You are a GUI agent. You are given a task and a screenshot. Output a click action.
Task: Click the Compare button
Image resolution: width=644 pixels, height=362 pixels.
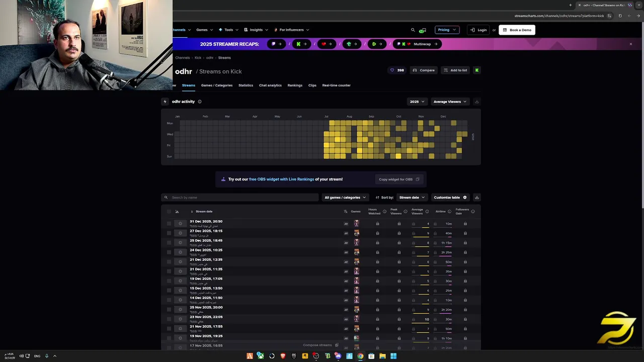(x=423, y=70)
